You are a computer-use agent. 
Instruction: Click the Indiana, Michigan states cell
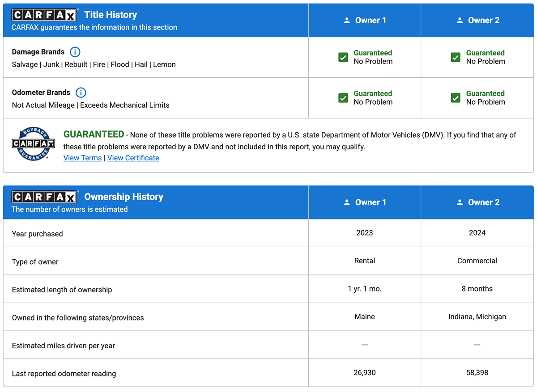click(477, 316)
